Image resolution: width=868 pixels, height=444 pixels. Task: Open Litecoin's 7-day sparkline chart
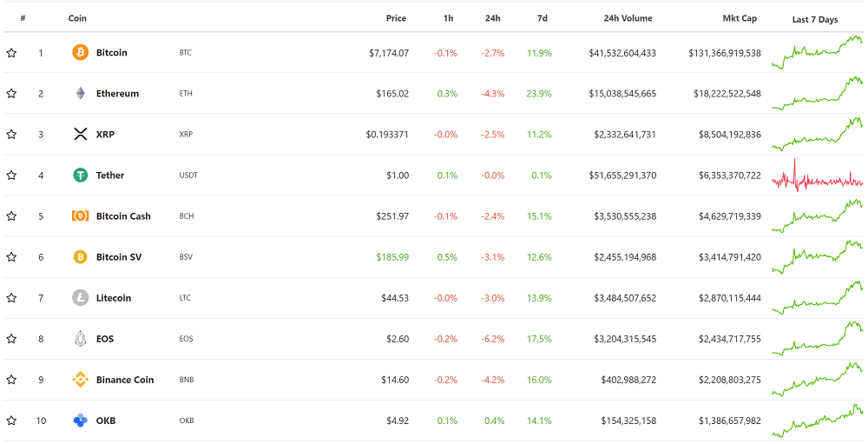click(818, 298)
